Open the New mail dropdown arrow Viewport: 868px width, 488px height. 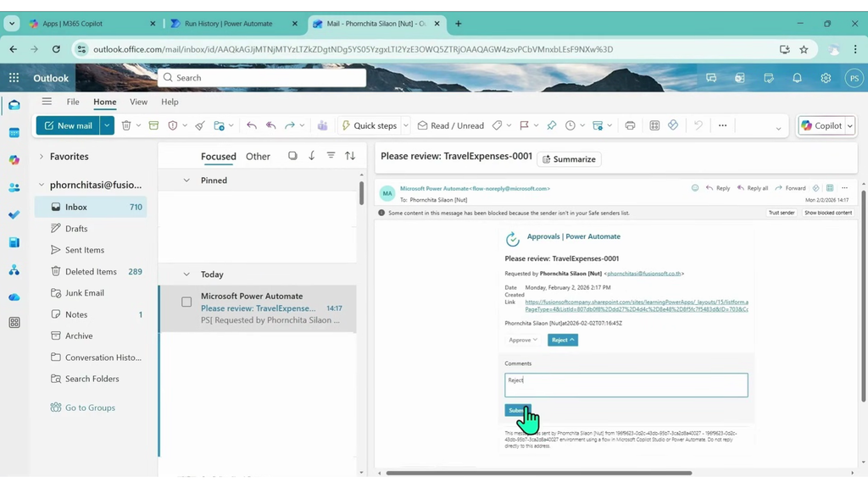point(107,125)
